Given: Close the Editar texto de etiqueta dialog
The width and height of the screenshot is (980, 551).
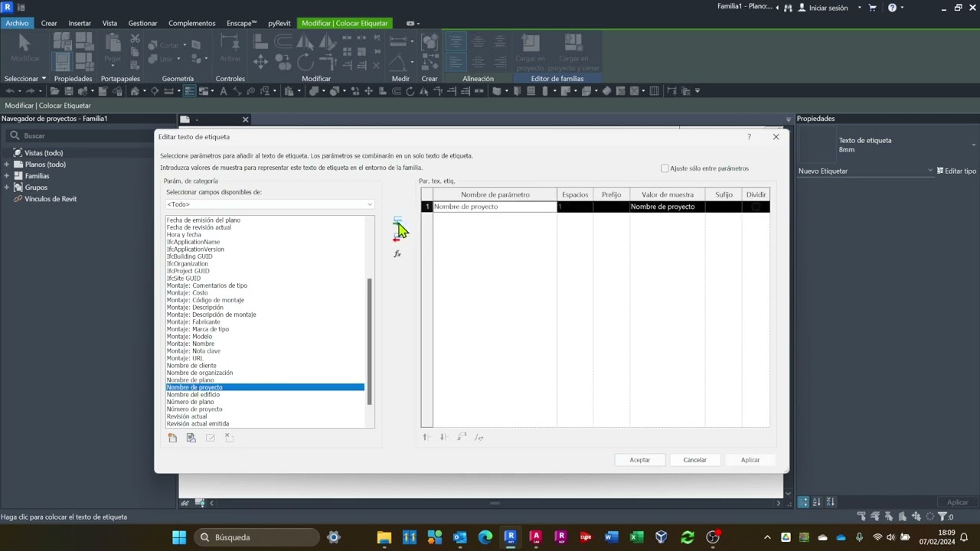Looking at the screenshot, I should pyautogui.click(x=776, y=137).
